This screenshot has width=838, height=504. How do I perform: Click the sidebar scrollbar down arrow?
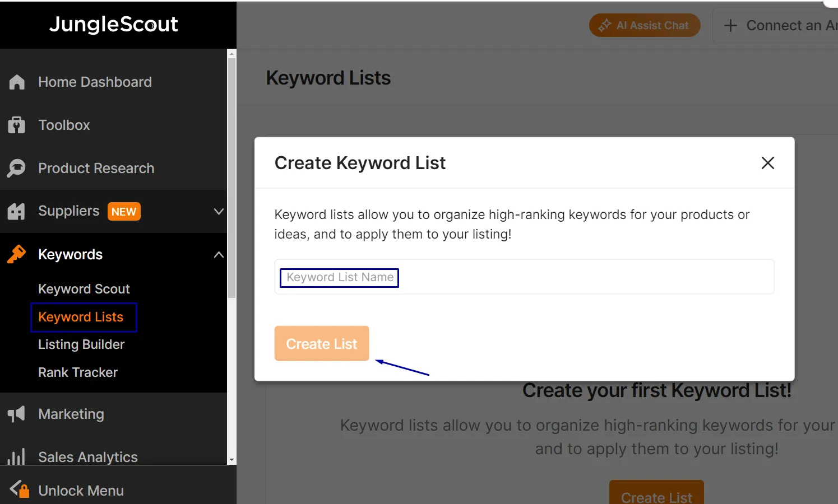(232, 460)
